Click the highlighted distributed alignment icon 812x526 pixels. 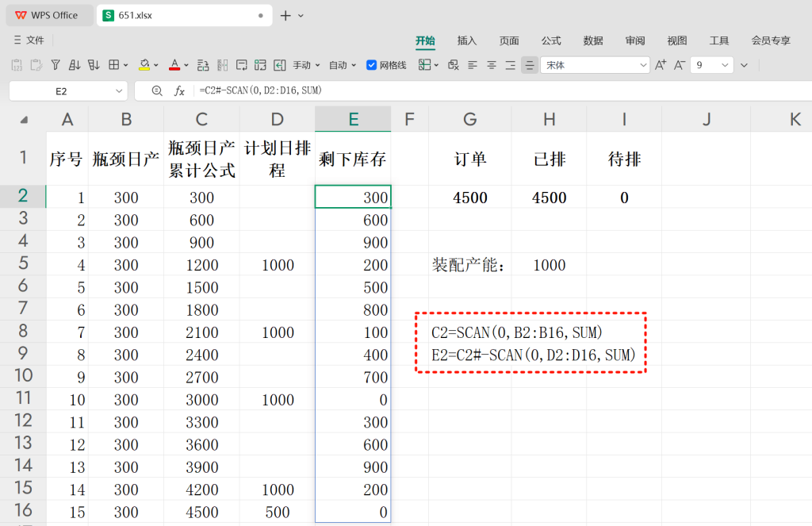click(x=529, y=65)
